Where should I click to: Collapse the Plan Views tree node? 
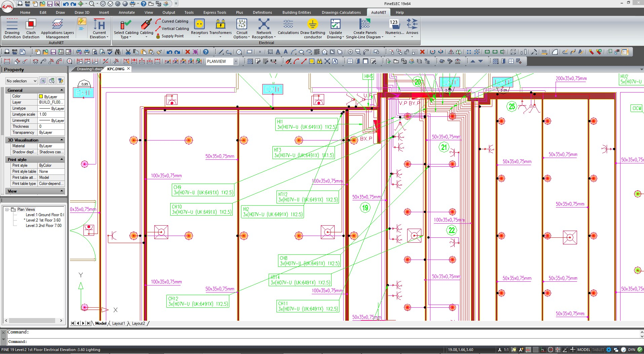[7, 209]
